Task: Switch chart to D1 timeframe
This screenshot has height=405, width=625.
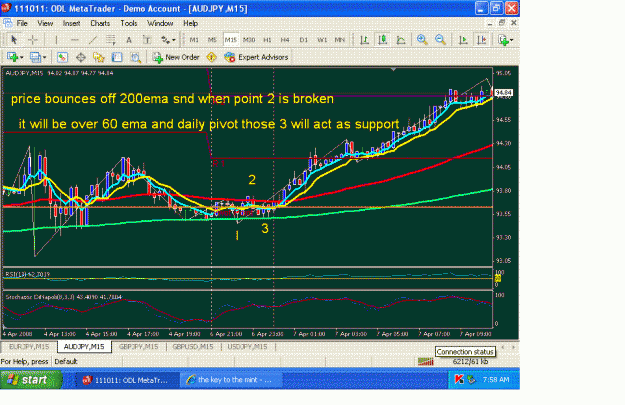Action: [304, 39]
